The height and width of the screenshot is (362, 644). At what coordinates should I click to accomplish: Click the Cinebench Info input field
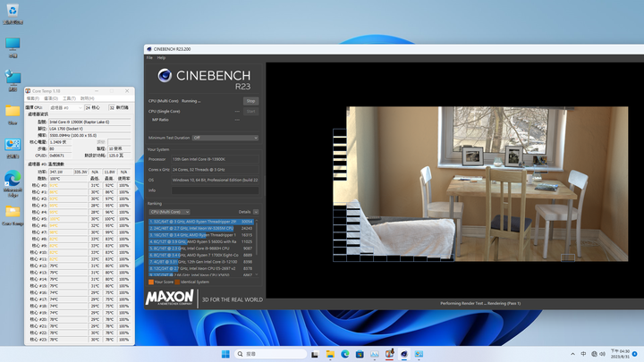(216, 190)
